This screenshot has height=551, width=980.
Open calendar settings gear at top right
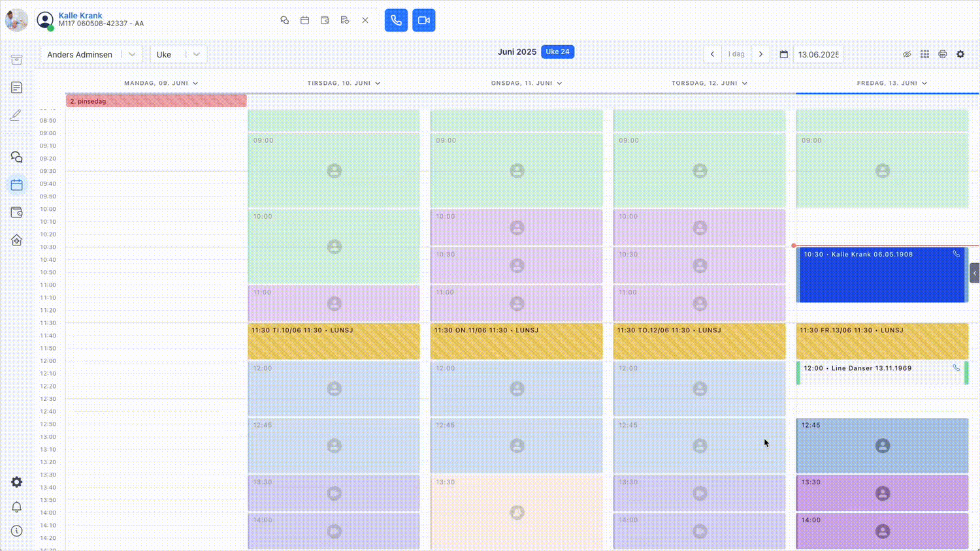(x=960, y=54)
